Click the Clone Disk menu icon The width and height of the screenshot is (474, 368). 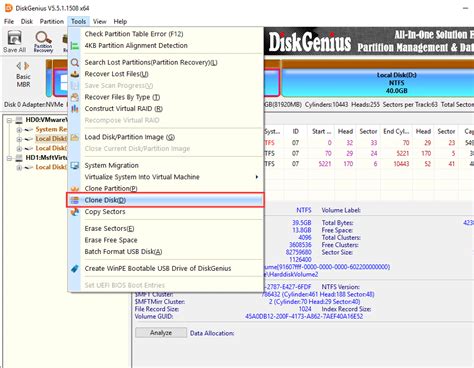75,200
